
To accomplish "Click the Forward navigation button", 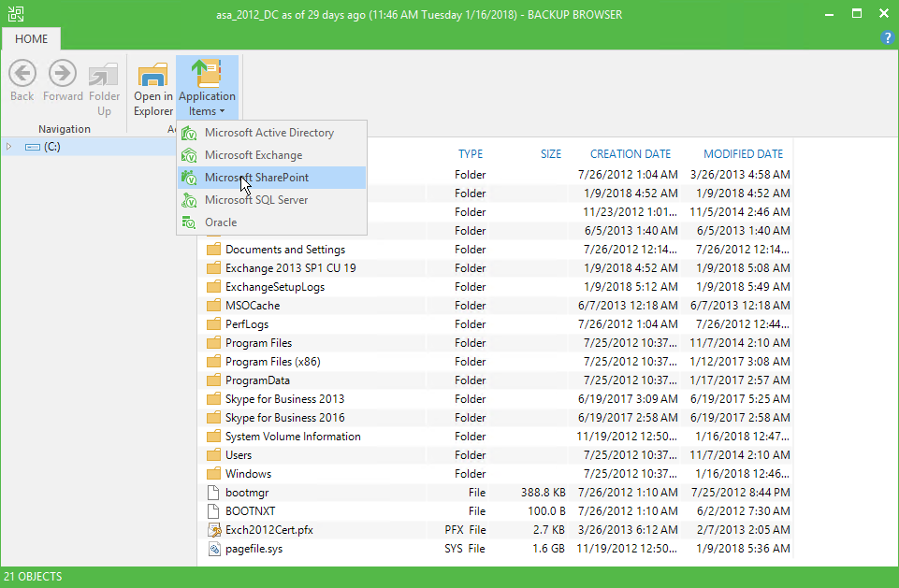I will pos(63,81).
